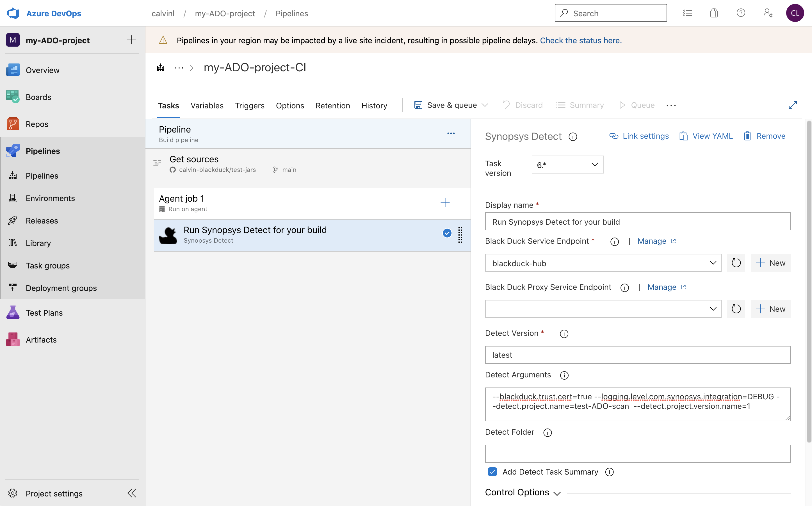Click the Display name input field

pos(638,222)
